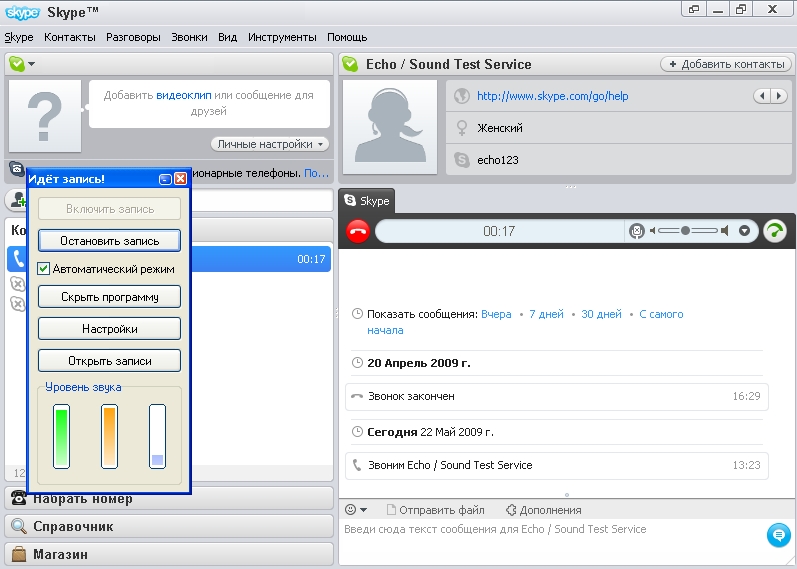
Task: Select the Skype conversation tab
Action: (366, 201)
